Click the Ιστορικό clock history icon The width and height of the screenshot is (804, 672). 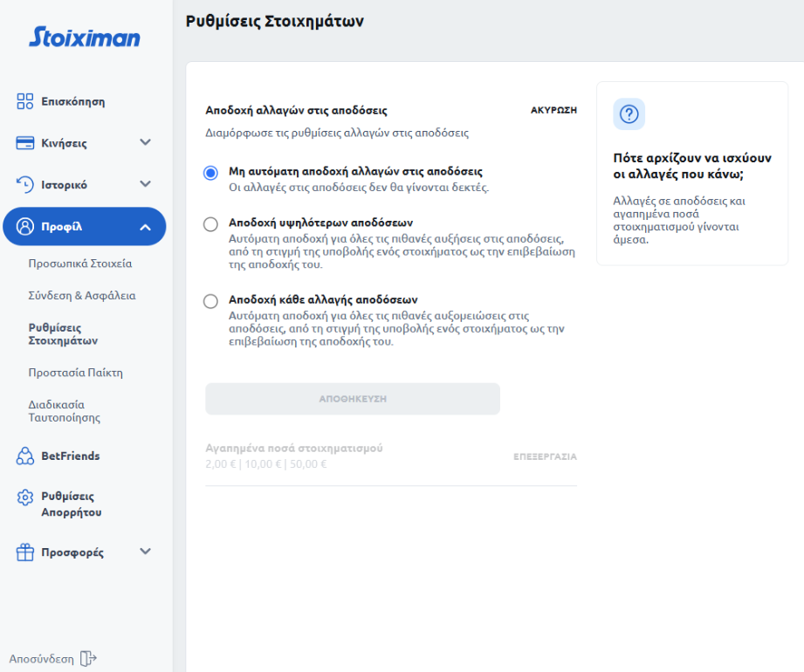pos(25,184)
